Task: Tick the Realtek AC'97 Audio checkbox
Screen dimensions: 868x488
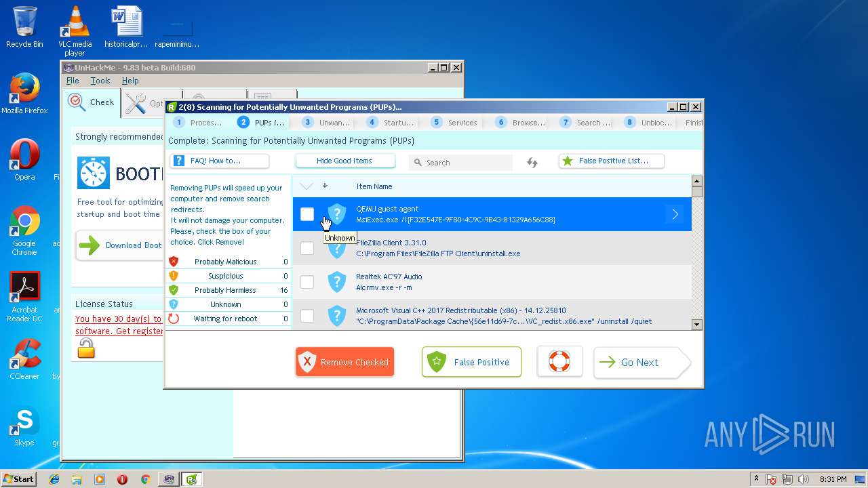Action: coord(307,282)
